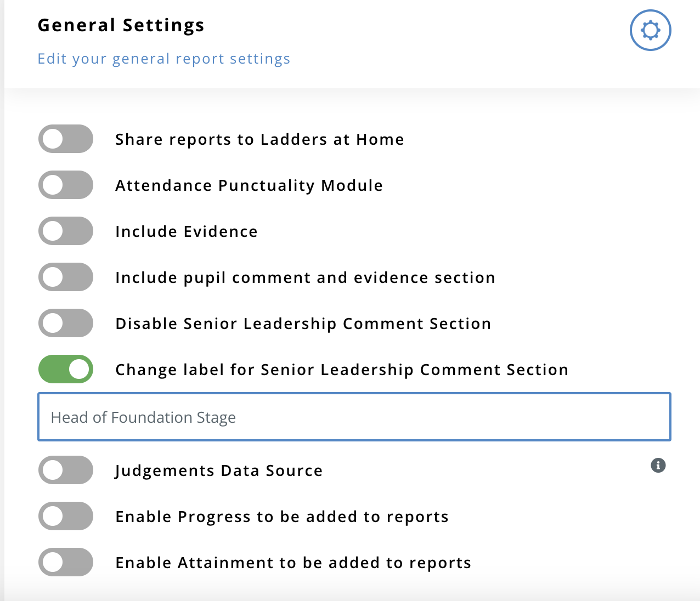Turn off Change label for Senior Leadership toggle

point(66,369)
